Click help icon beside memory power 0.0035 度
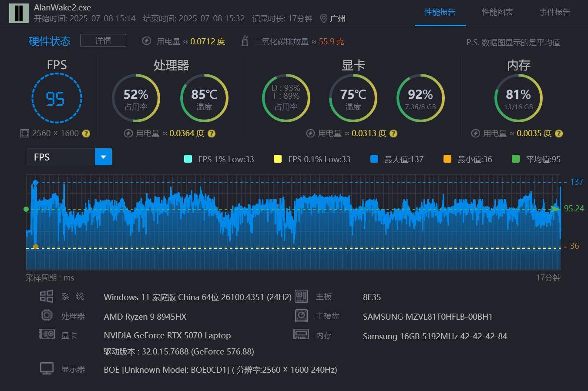This screenshot has width=588, height=391. coord(559,134)
